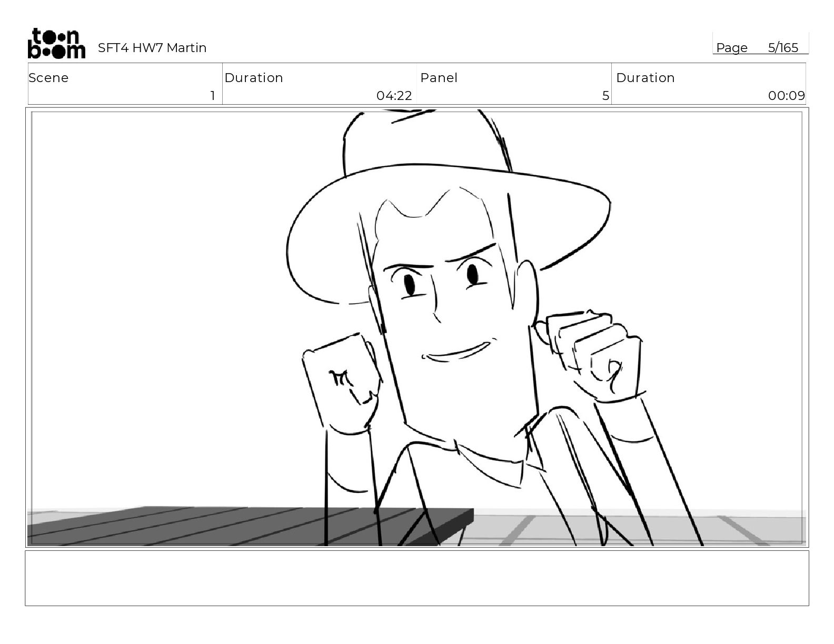Click the 'Panel' header label
Viewport: 834px width, 644px height.
439,78
